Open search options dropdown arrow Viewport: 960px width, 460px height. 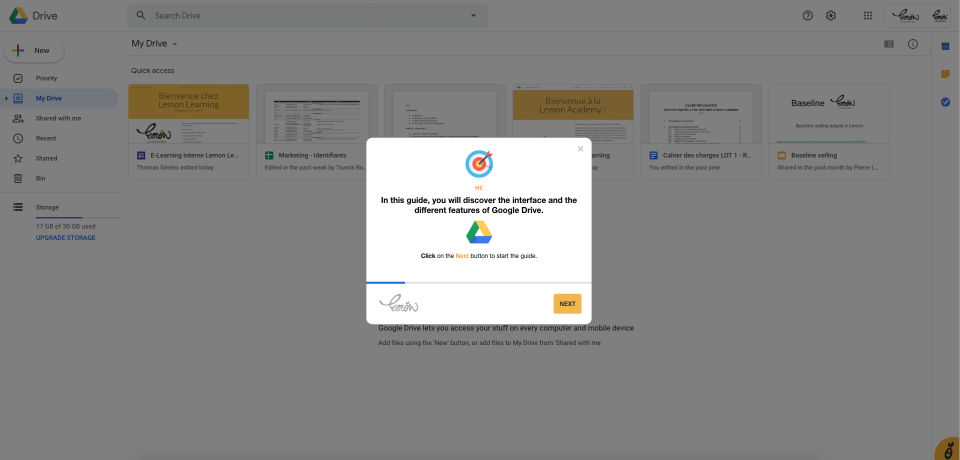(x=473, y=15)
